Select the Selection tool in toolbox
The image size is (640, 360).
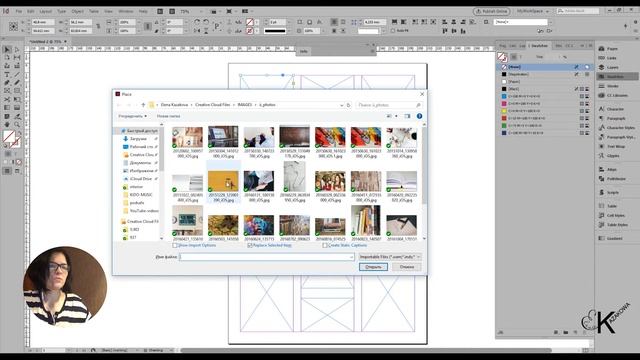(7, 49)
